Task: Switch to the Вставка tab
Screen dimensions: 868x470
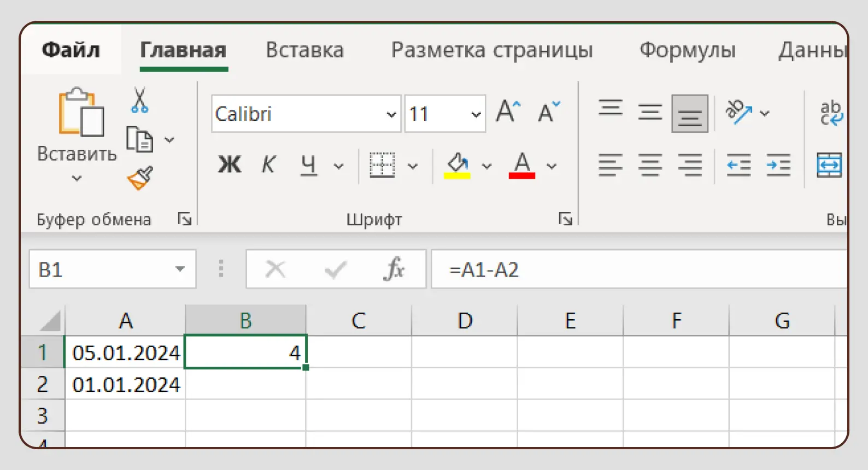Action: [304, 50]
